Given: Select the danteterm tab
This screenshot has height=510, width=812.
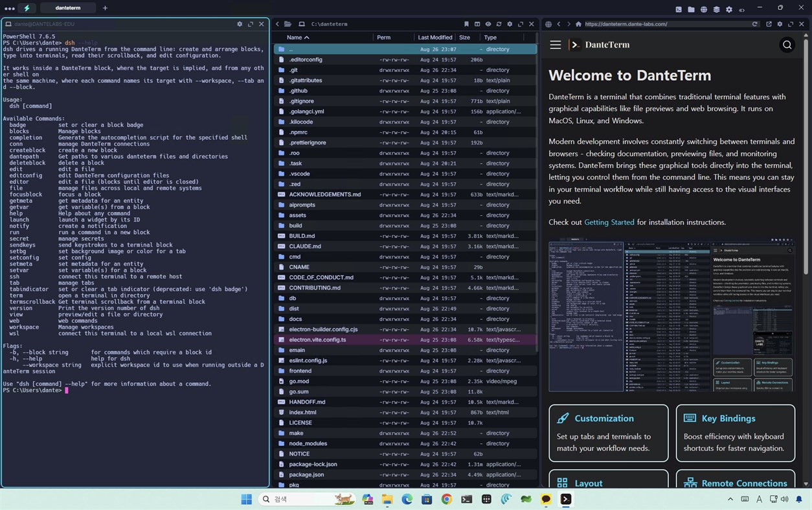Looking at the screenshot, I should (68, 8).
